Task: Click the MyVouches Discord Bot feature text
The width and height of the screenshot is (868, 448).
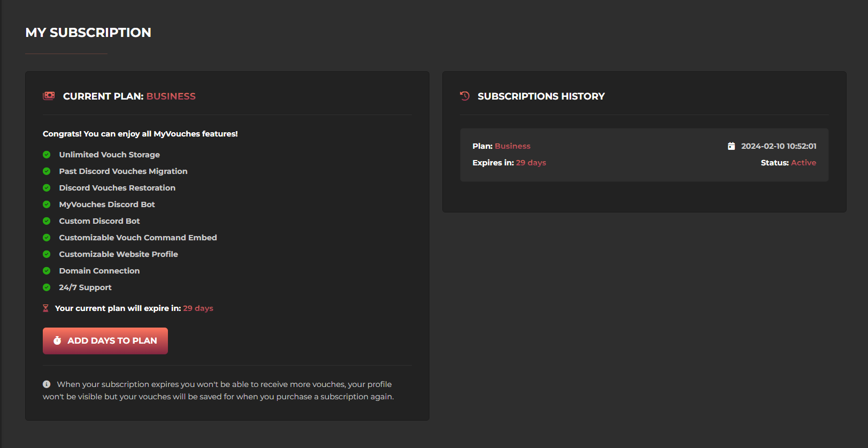Action: (107, 204)
